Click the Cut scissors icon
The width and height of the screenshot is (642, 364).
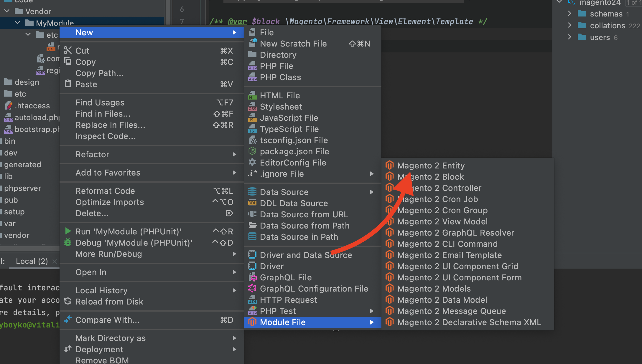68,50
